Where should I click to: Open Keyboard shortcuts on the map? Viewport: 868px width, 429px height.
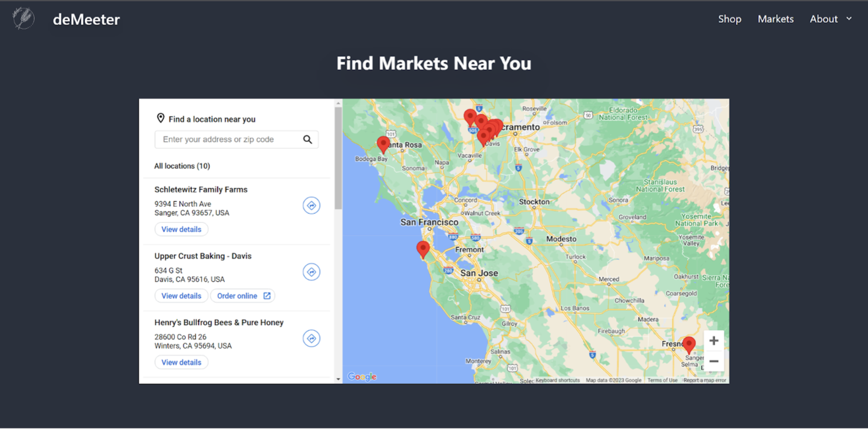(x=558, y=380)
